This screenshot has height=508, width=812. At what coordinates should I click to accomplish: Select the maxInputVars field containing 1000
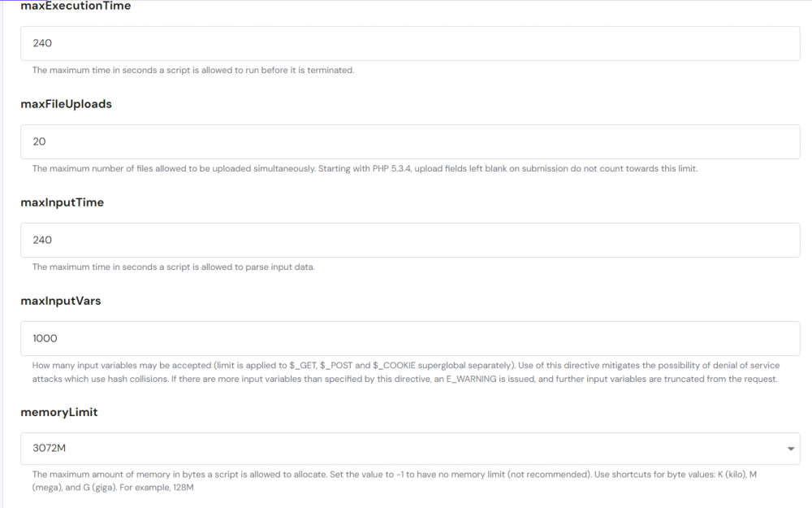(x=410, y=338)
